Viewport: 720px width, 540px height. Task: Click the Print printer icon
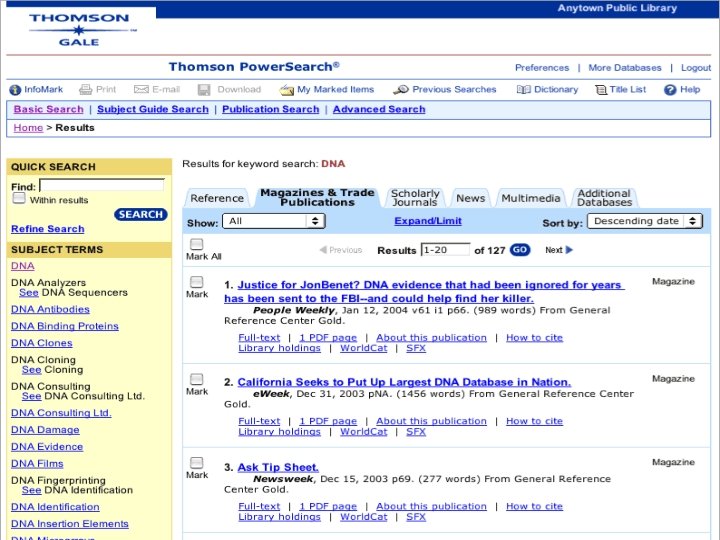[x=85, y=90]
